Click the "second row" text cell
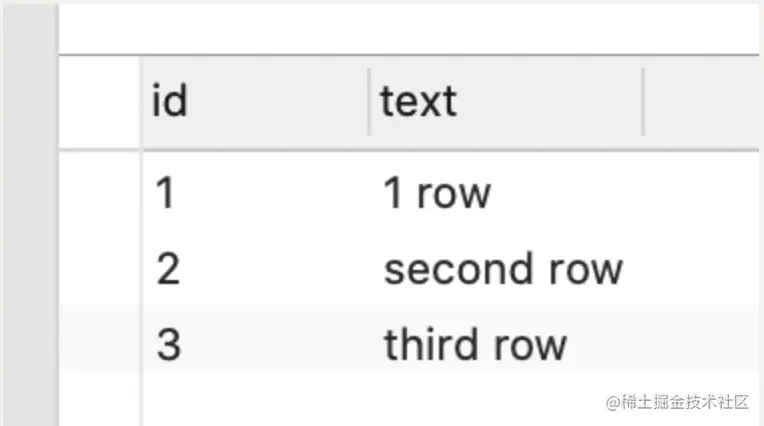This screenshot has width=764, height=426. point(502,269)
